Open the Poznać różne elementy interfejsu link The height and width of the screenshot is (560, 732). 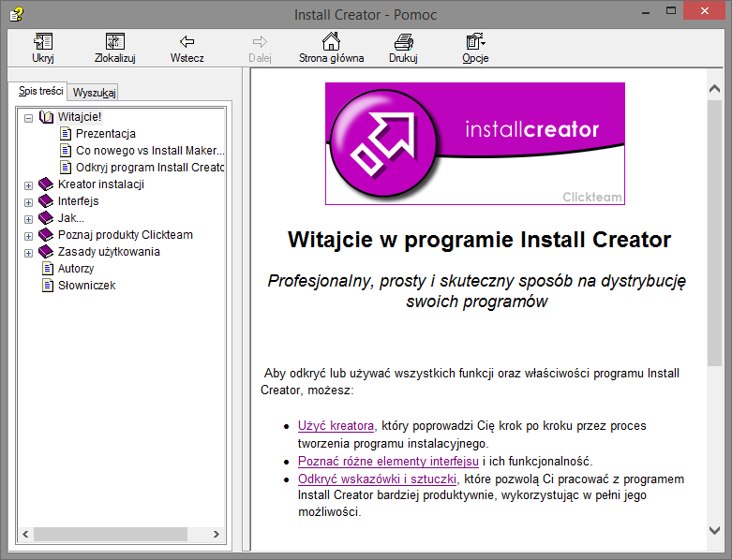(388, 461)
